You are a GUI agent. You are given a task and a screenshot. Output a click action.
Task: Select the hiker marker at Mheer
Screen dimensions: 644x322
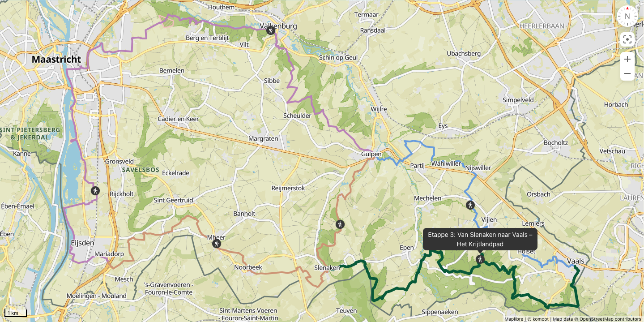(x=217, y=244)
